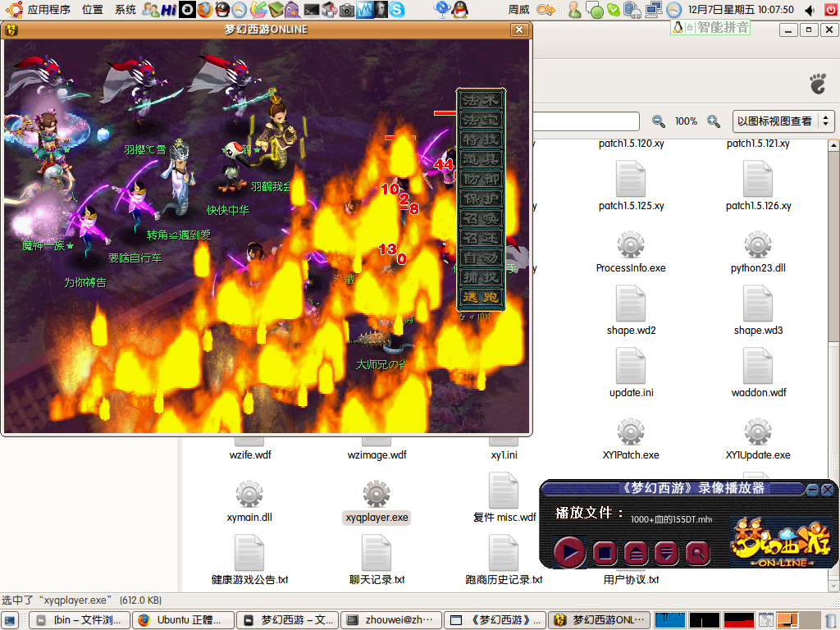
Task: Click the system monitor graph panel icon
Action: [x=364, y=9]
